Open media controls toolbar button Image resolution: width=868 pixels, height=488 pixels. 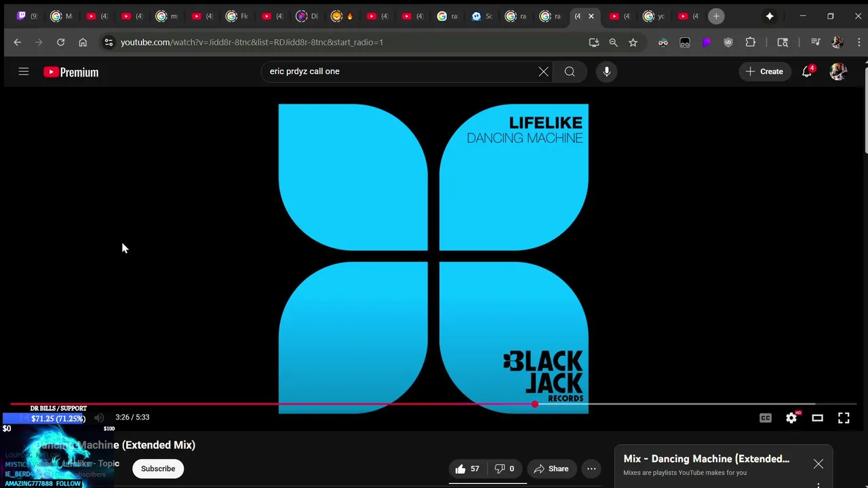click(x=815, y=42)
